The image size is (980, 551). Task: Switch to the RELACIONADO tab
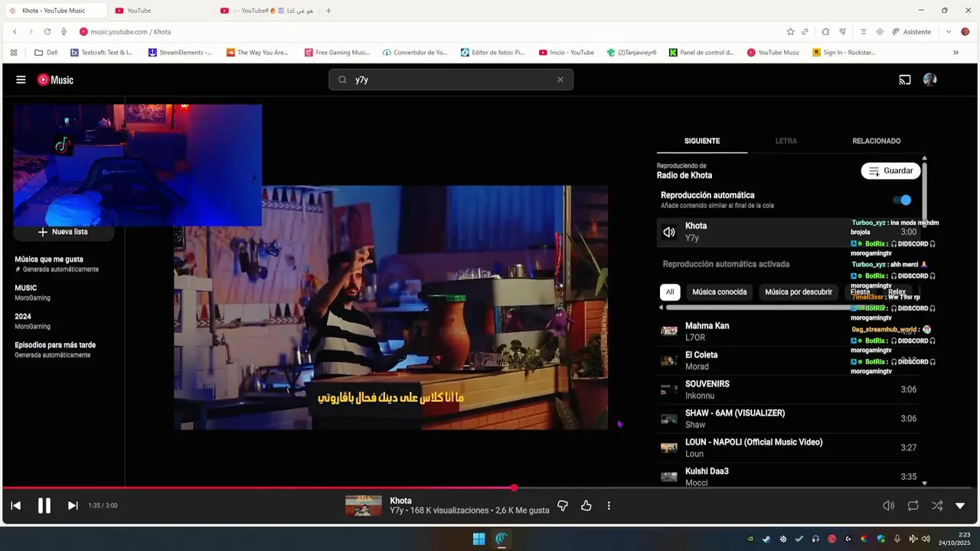coord(876,141)
